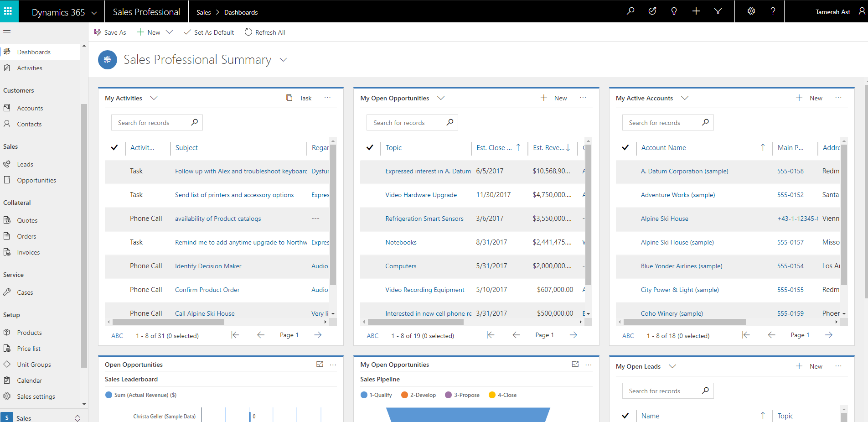Screen dimensions: 868x422
Task: Toggle select-all checkmark in My Active Accounts grid
Action: [x=625, y=148]
